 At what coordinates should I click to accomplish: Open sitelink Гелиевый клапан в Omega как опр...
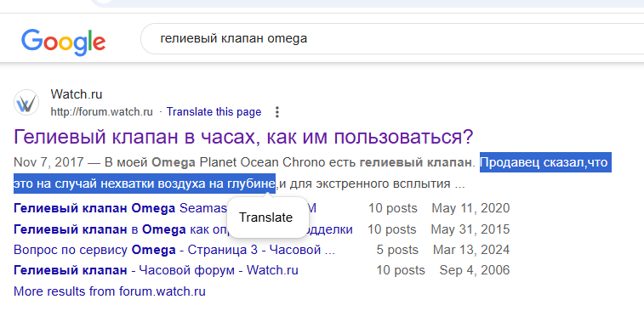pyautogui.click(x=120, y=229)
